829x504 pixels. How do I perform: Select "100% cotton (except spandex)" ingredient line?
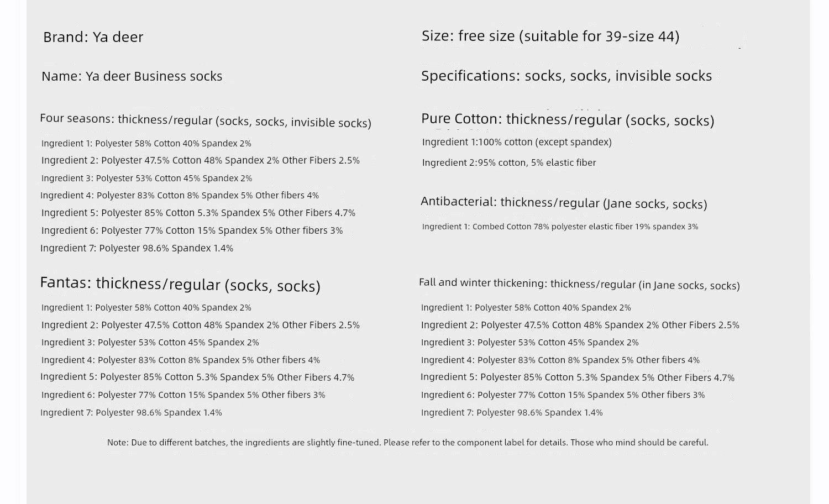pyautogui.click(x=517, y=142)
